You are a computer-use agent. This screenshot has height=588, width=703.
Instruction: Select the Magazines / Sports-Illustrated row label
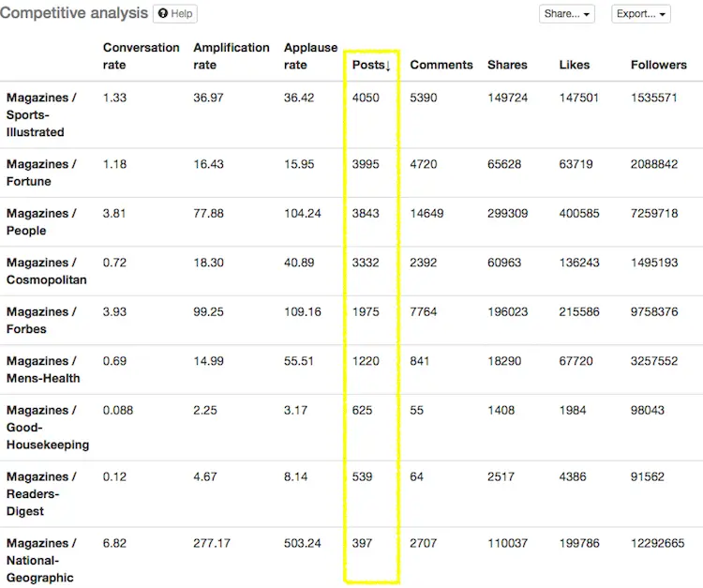tap(41, 114)
